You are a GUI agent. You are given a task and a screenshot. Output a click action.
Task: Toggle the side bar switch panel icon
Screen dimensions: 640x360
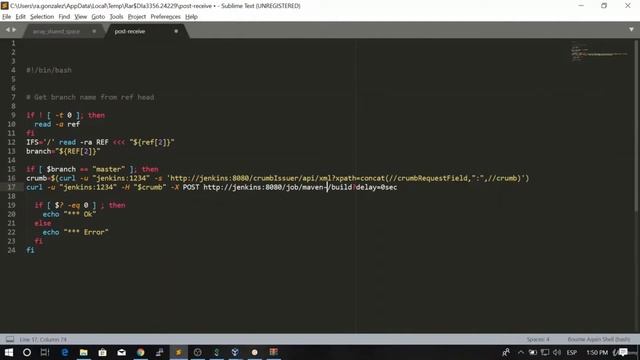pyautogui.click(x=10, y=339)
